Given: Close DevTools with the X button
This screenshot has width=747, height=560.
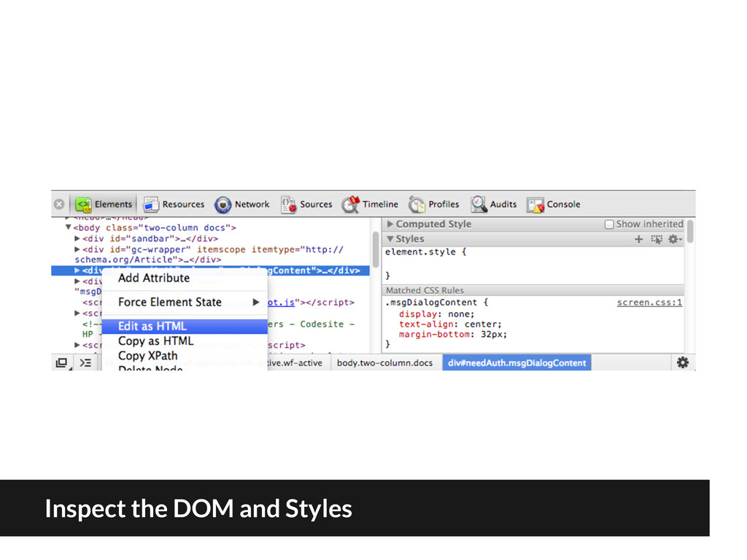Looking at the screenshot, I should click(59, 204).
